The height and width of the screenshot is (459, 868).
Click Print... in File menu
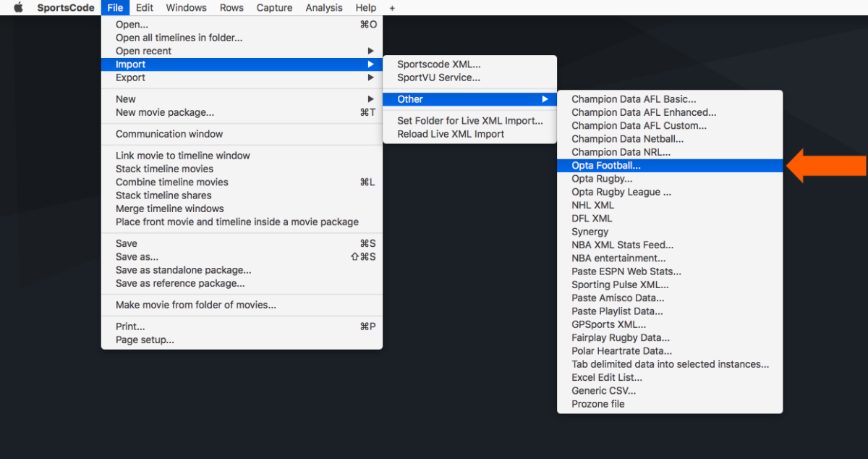(x=242, y=327)
